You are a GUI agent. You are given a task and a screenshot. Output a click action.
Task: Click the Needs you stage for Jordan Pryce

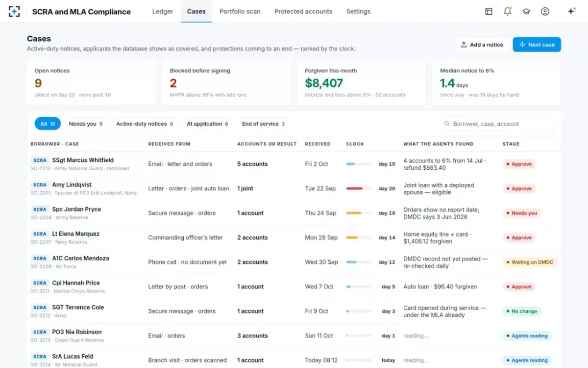(x=522, y=213)
